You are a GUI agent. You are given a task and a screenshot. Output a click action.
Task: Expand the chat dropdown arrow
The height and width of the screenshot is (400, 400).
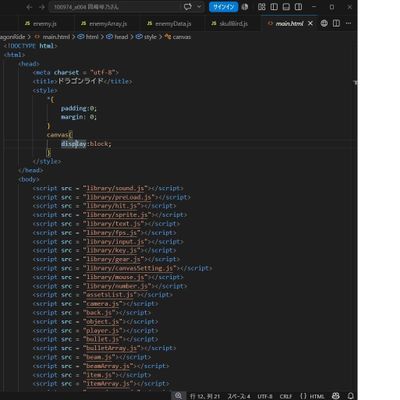[x=199, y=7]
